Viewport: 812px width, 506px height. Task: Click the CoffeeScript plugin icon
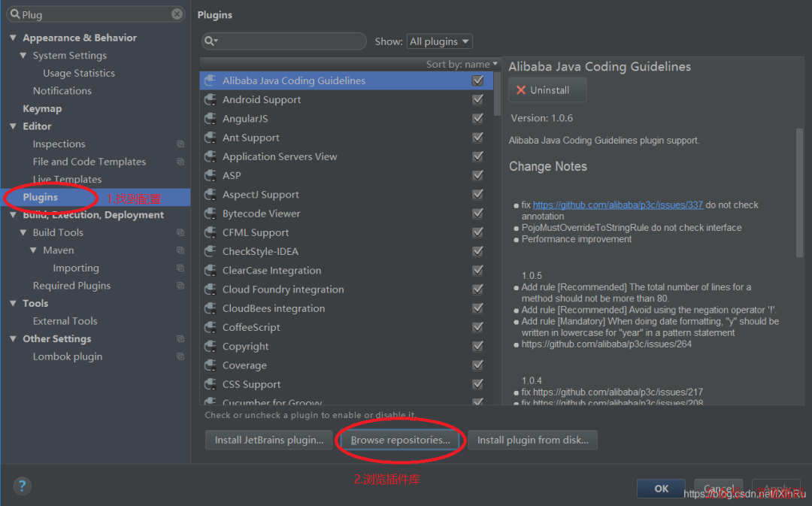pos(211,327)
